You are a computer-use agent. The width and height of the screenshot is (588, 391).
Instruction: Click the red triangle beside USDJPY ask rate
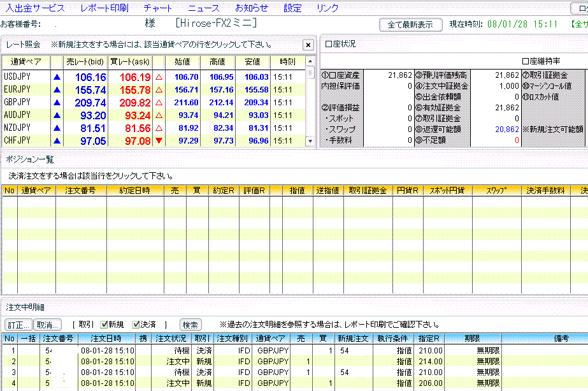coord(159,77)
